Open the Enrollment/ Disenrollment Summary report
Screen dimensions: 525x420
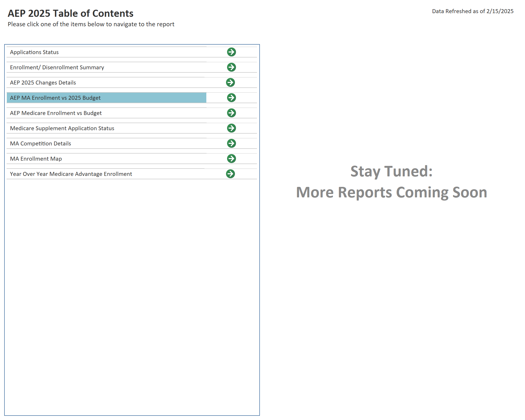coord(57,67)
